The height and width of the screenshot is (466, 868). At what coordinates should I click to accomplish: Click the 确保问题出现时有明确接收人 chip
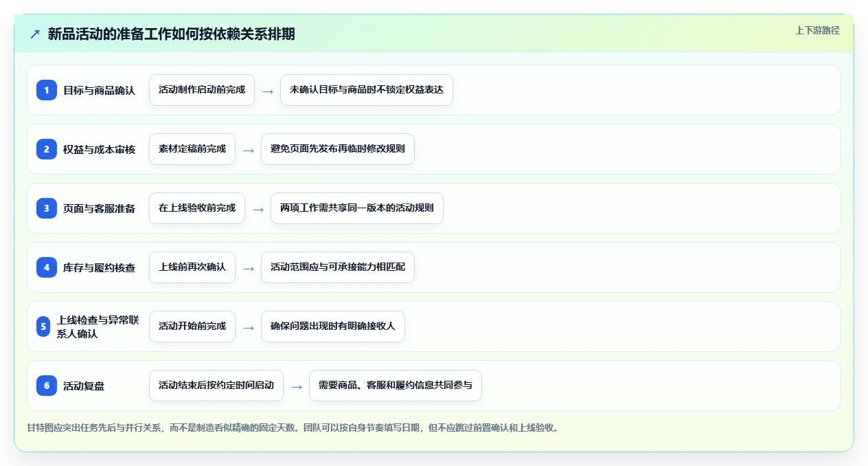(x=333, y=326)
